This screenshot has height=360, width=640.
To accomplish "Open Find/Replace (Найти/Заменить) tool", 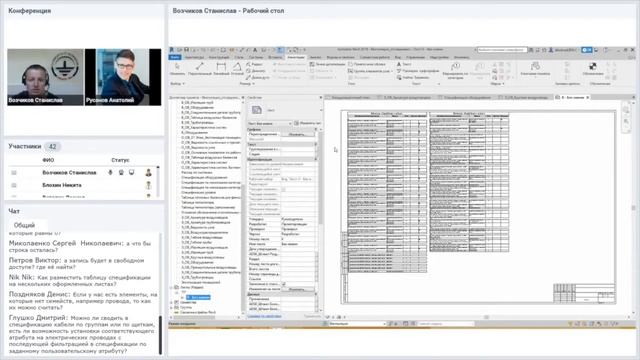I will (x=413, y=78).
